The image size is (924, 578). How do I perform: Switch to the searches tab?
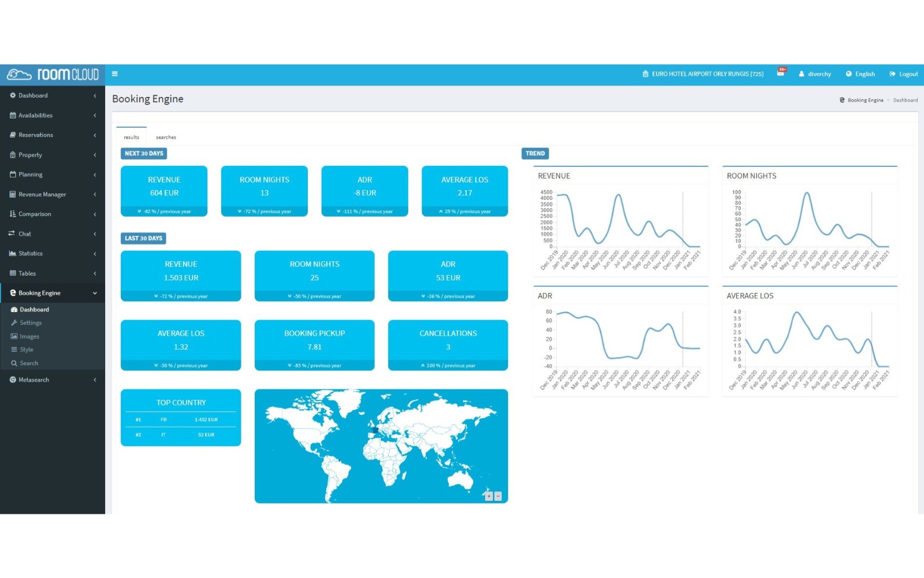[166, 137]
